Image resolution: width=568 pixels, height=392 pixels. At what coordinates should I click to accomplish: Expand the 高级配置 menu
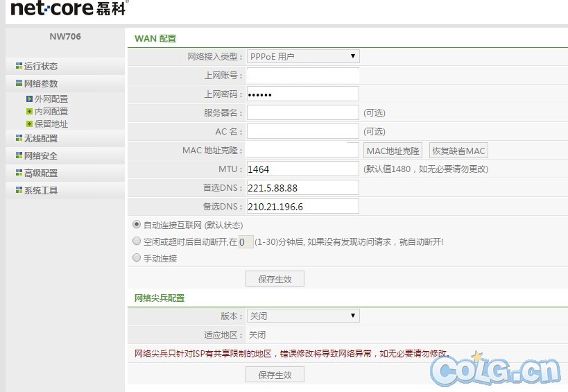(x=40, y=173)
